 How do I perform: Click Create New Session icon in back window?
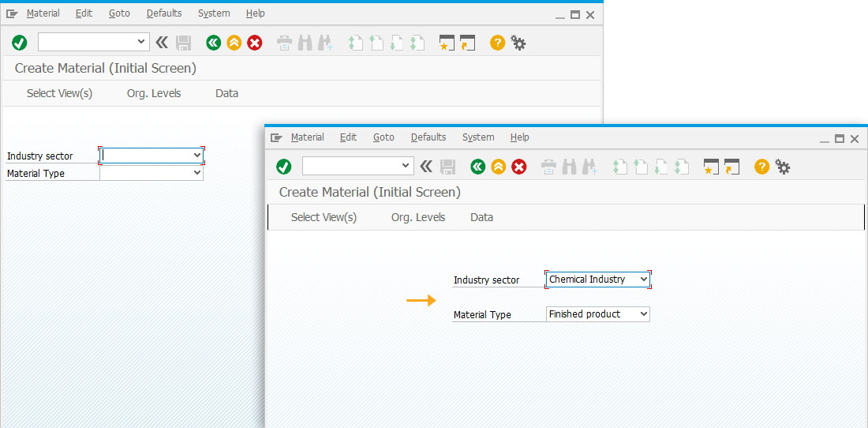point(447,43)
